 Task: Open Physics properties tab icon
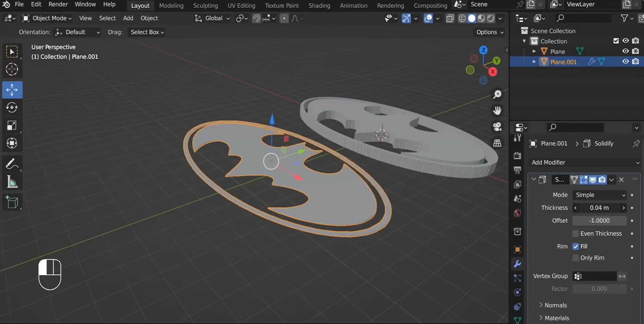(x=518, y=292)
